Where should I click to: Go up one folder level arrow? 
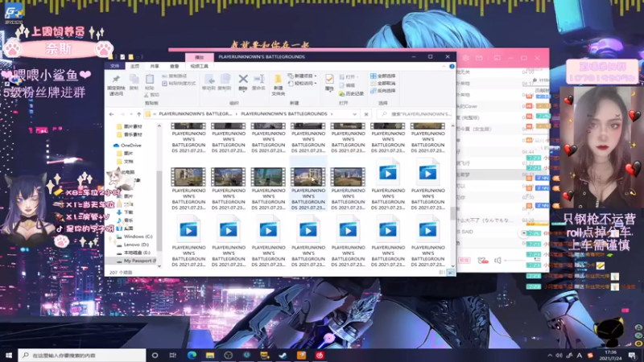pyautogui.click(x=138, y=114)
